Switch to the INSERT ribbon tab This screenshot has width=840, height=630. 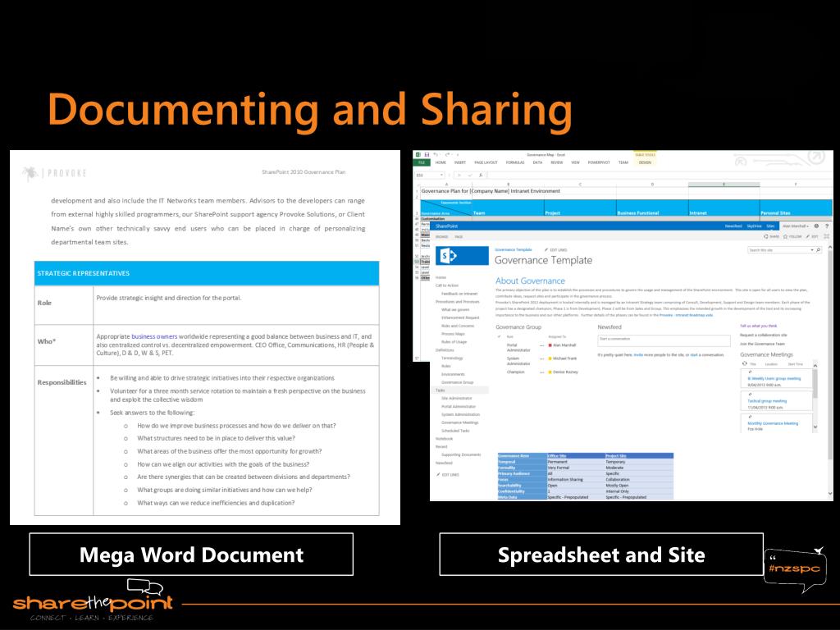coord(460,162)
